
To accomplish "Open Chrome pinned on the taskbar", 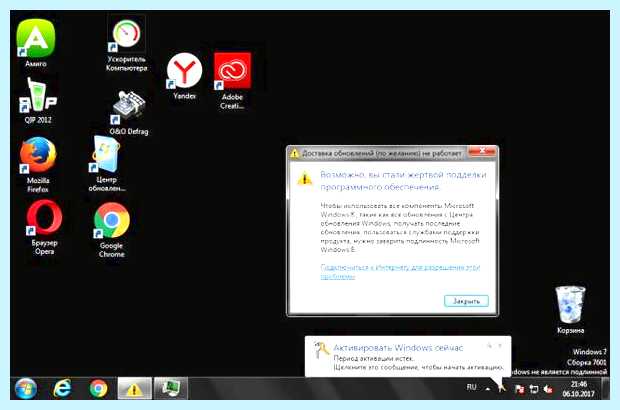I will [x=98, y=388].
